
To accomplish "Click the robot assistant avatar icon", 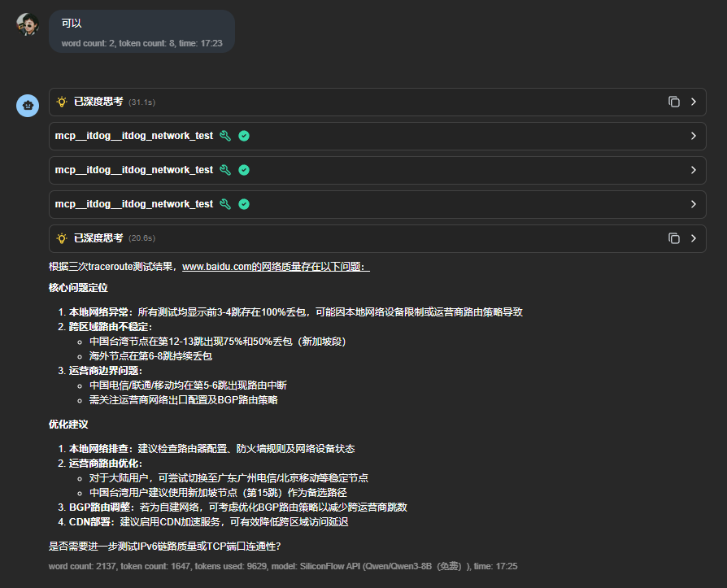I will [28, 106].
